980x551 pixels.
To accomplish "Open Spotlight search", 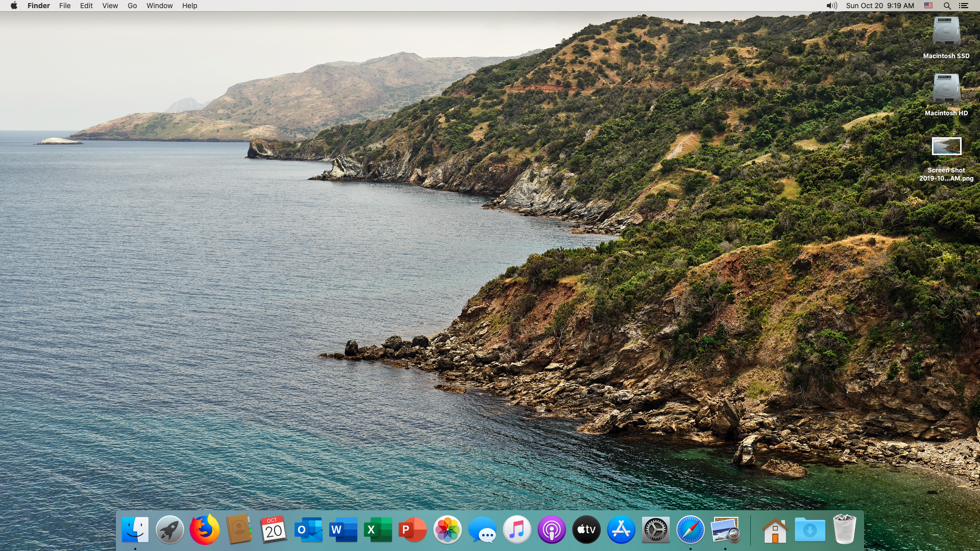I will [947, 6].
